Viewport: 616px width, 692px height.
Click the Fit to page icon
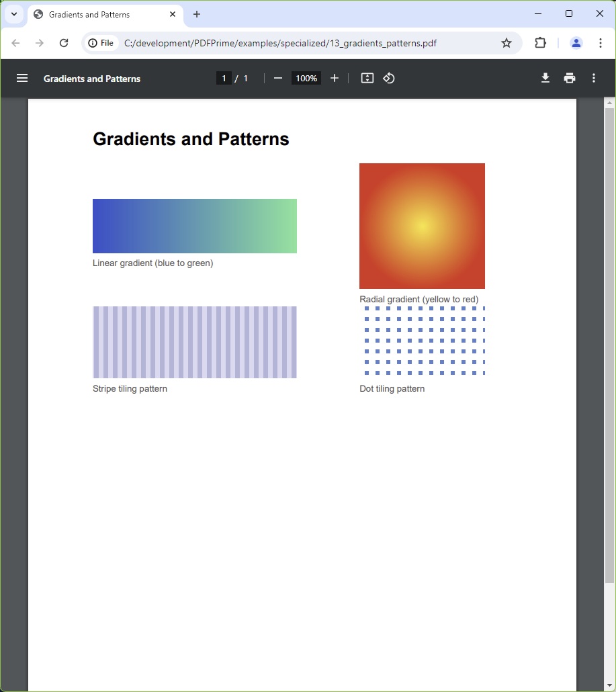click(367, 78)
